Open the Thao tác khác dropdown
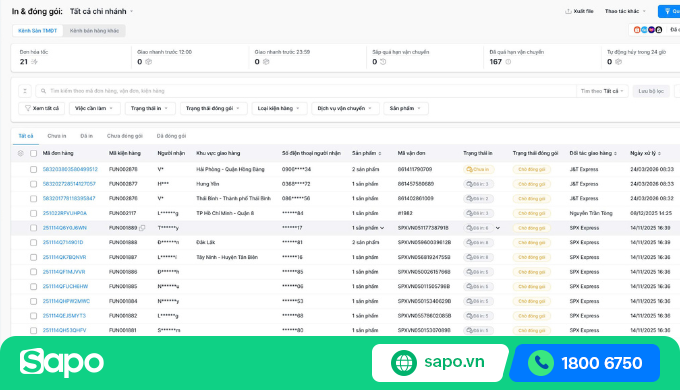 click(625, 11)
